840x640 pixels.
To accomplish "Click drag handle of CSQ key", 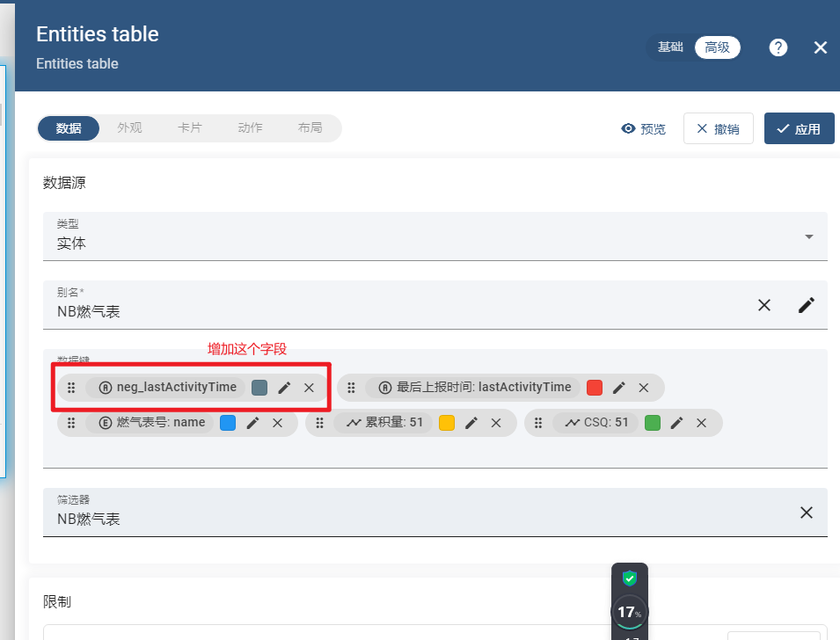I will [x=538, y=423].
